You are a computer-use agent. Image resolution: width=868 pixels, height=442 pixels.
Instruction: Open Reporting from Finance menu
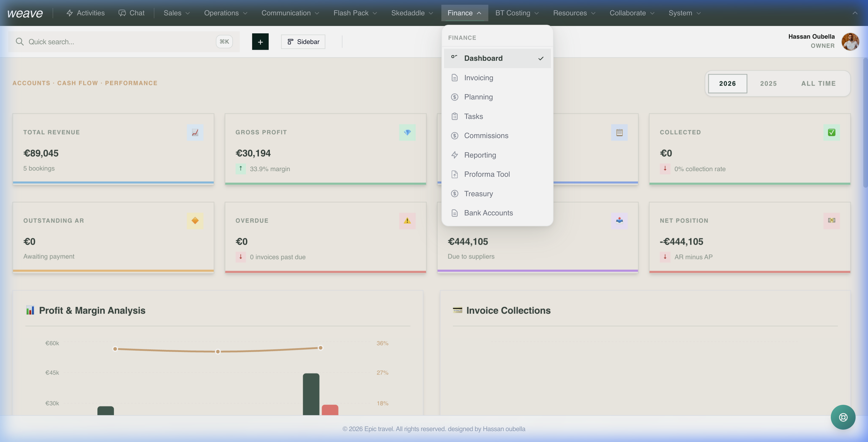pyautogui.click(x=497, y=155)
